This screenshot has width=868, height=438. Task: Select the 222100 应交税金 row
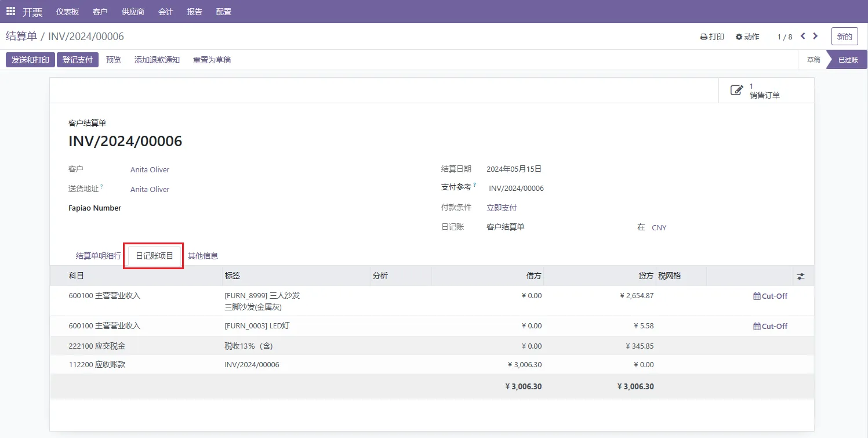432,346
